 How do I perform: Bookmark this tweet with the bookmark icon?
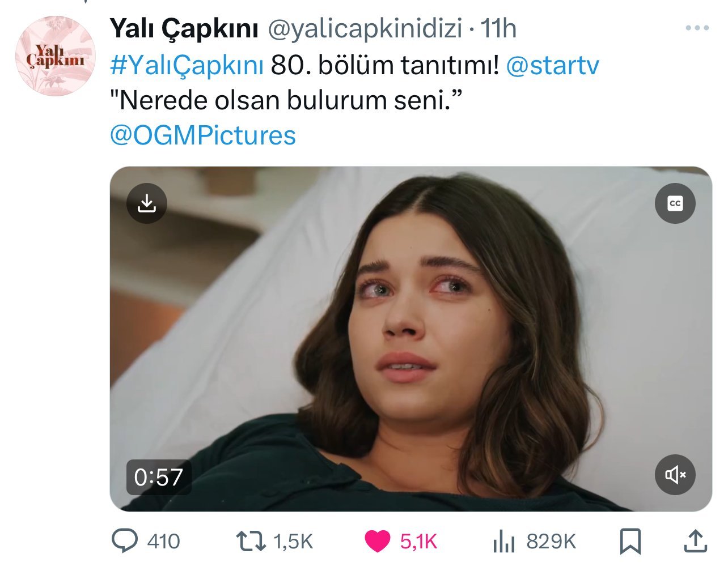630,542
